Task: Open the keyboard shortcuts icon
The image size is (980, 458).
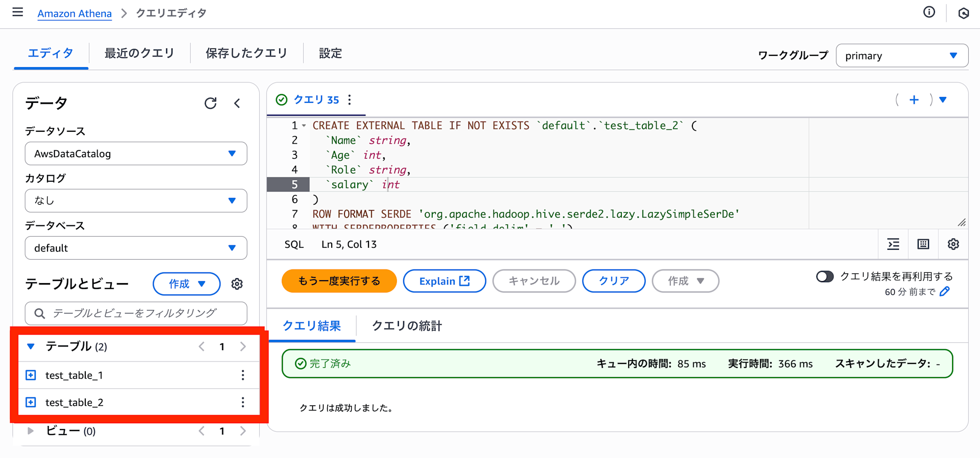Action: (923, 244)
